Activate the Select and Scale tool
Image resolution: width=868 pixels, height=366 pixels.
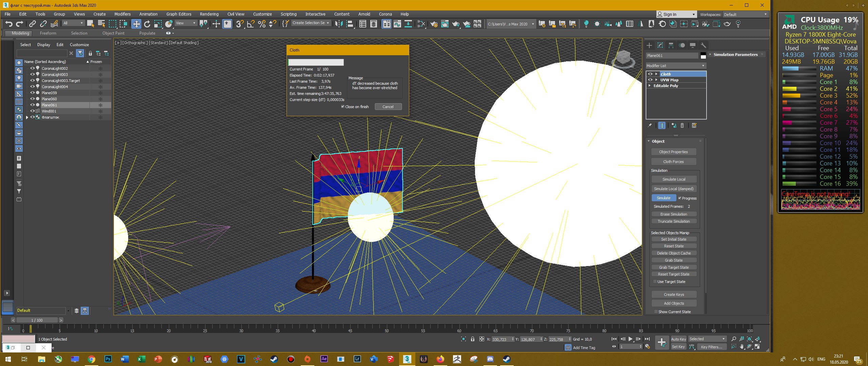click(158, 24)
